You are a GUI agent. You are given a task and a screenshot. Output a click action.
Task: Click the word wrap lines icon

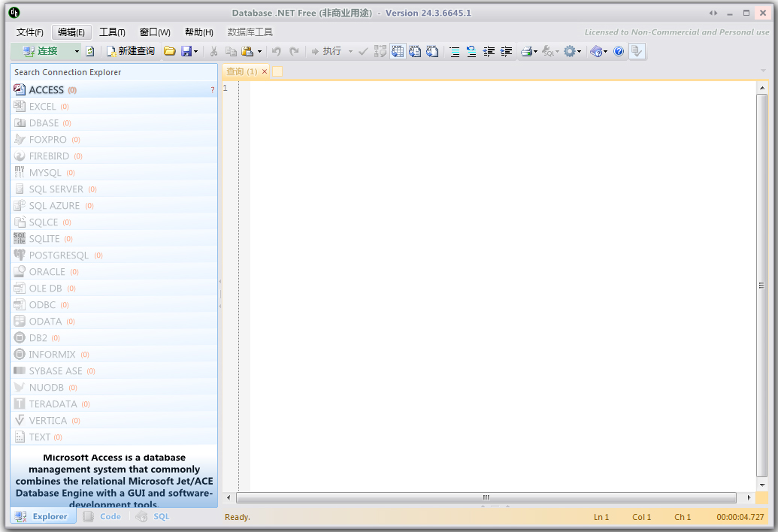click(471, 51)
